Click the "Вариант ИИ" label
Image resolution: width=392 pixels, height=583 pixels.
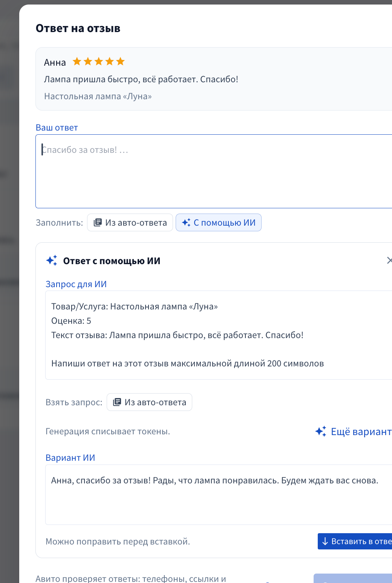point(70,458)
